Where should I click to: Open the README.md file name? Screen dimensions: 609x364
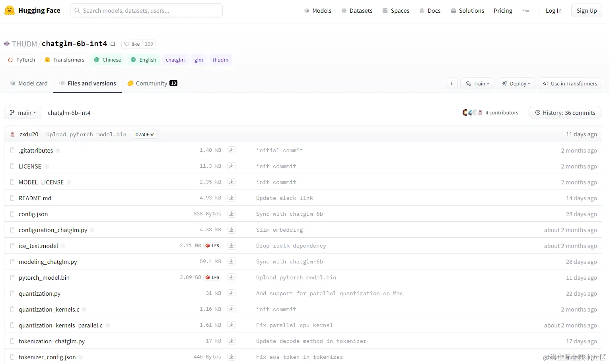pos(35,198)
